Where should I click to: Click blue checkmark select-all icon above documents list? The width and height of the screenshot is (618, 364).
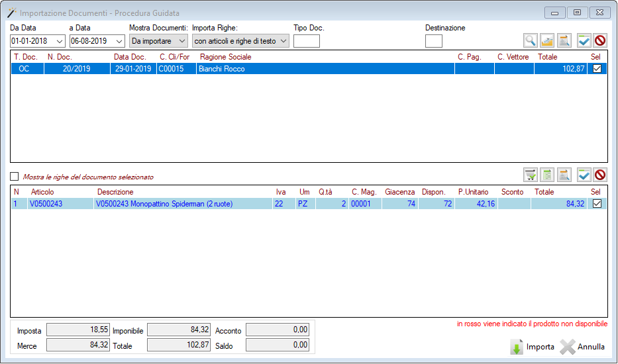coord(584,40)
